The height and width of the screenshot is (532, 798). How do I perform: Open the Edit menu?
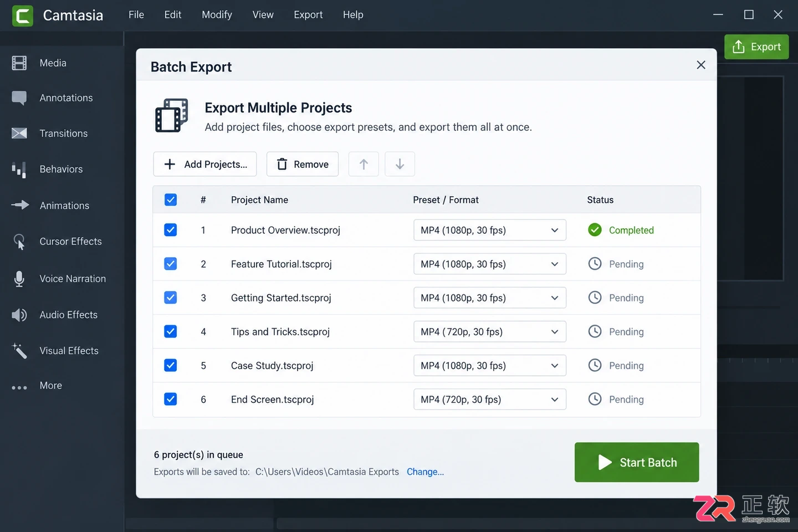173,15
